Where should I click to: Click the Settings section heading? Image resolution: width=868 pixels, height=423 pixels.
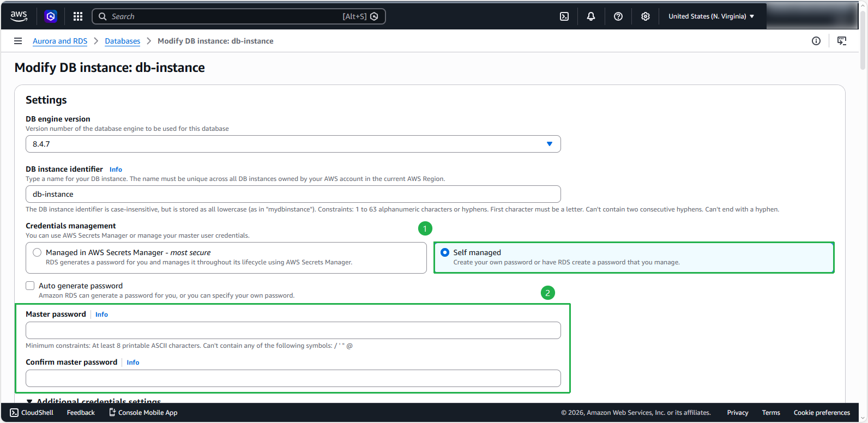pos(46,100)
